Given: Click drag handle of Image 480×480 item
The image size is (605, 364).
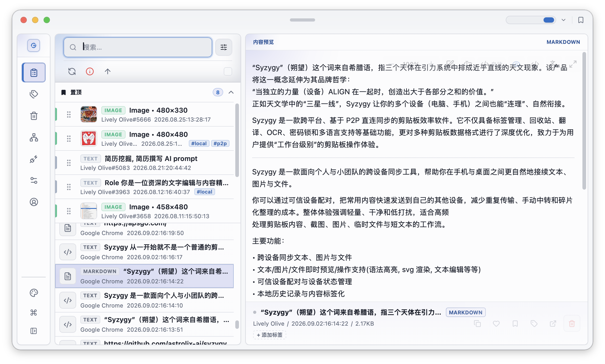Looking at the screenshot, I should pos(69,139).
